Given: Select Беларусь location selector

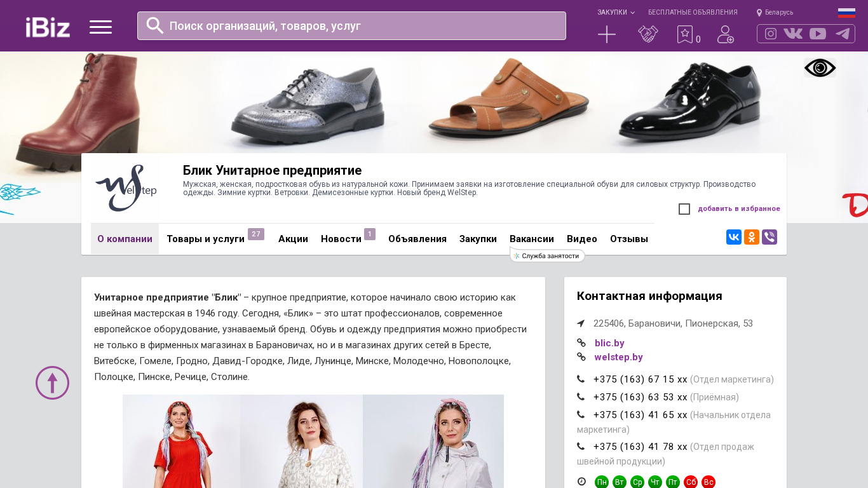Looking at the screenshot, I should pos(775,13).
